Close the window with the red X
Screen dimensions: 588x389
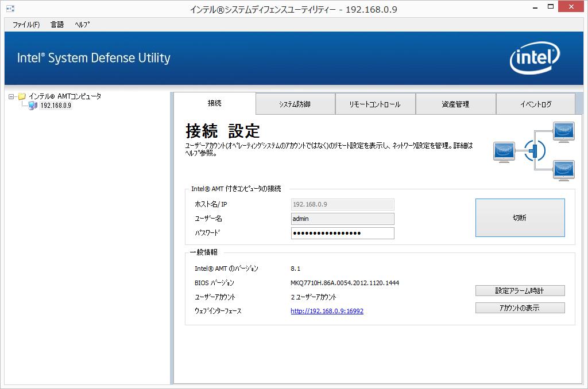tap(571, 7)
